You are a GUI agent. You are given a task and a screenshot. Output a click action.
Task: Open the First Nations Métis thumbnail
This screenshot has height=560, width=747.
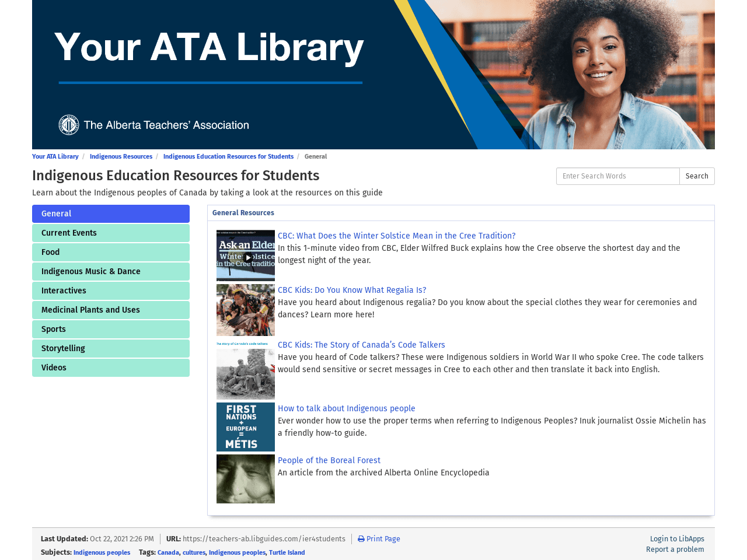pos(246,427)
